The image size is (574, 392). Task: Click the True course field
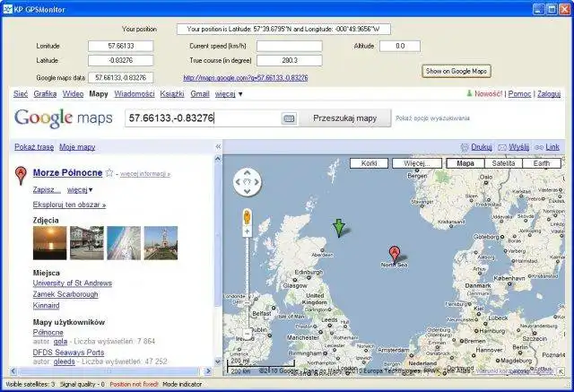point(289,60)
